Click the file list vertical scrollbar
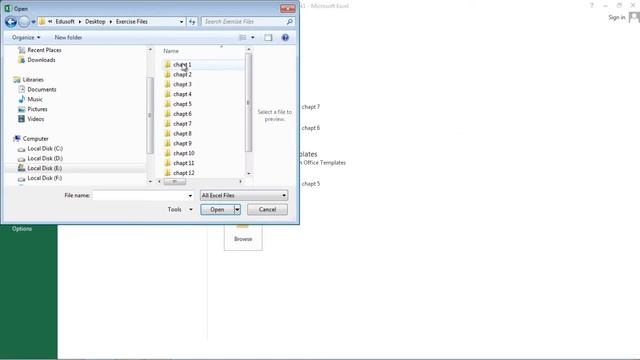The image size is (640, 360). (248, 102)
